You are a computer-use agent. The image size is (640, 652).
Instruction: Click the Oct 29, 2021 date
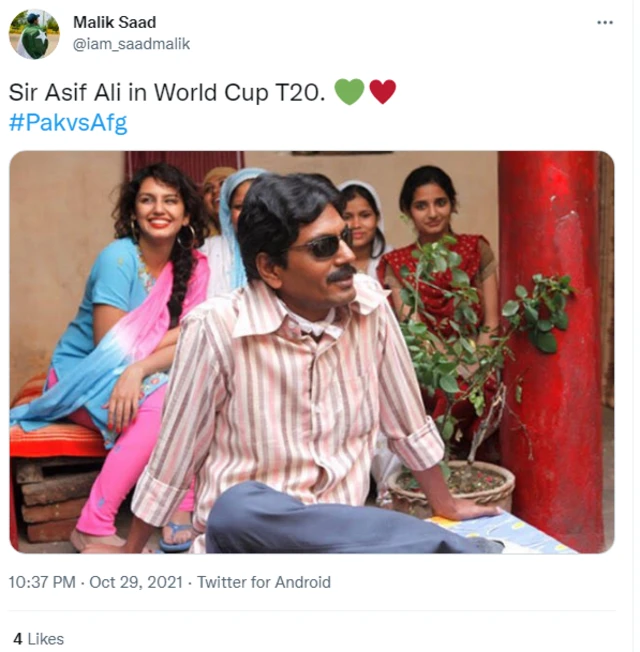click(x=136, y=582)
